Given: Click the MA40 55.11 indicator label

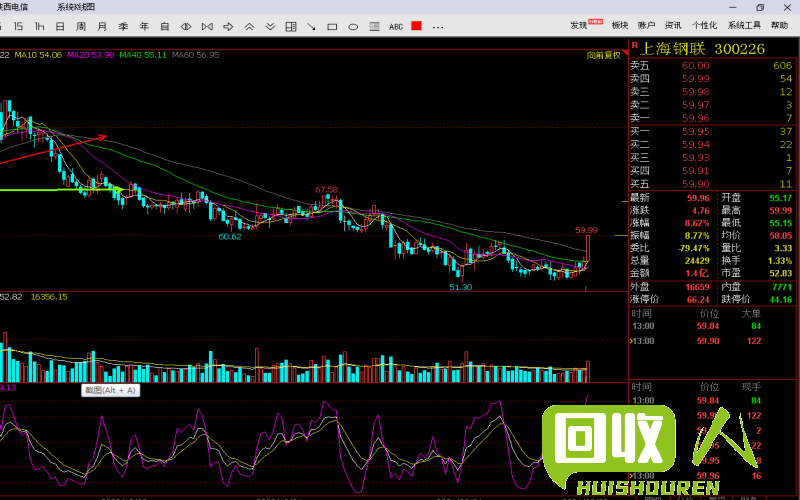Looking at the screenshot, I should pos(143,55).
